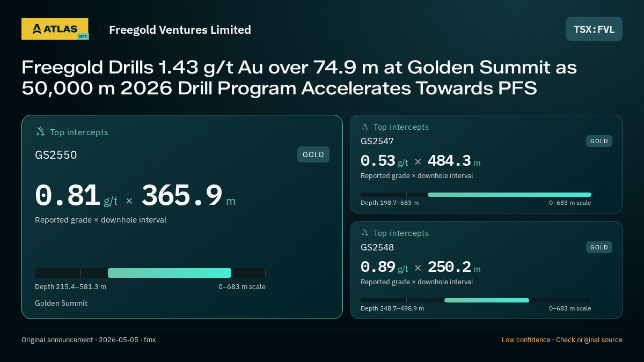Click the GOLD tag on GS2548 card
644x362 pixels.
click(x=599, y=247)
